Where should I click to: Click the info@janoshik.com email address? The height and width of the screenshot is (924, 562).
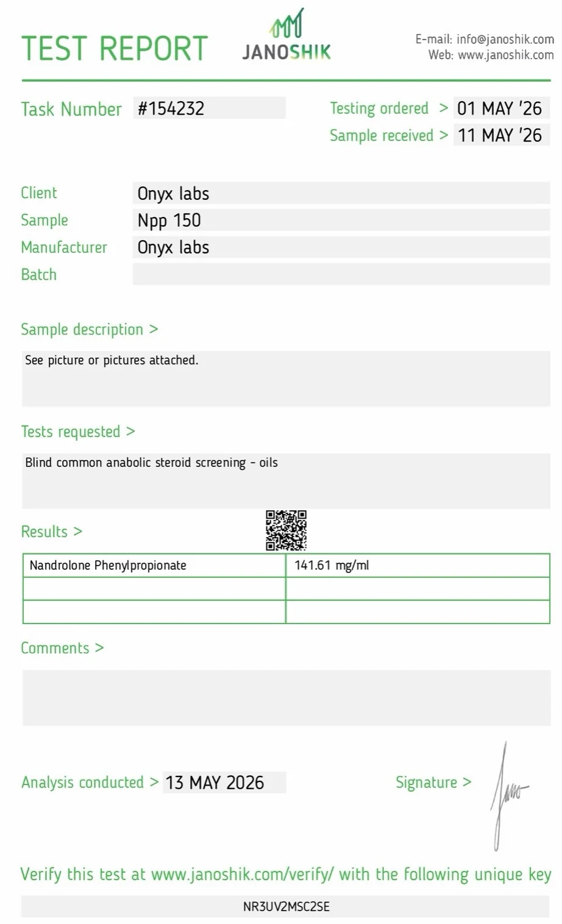[505, 39]
